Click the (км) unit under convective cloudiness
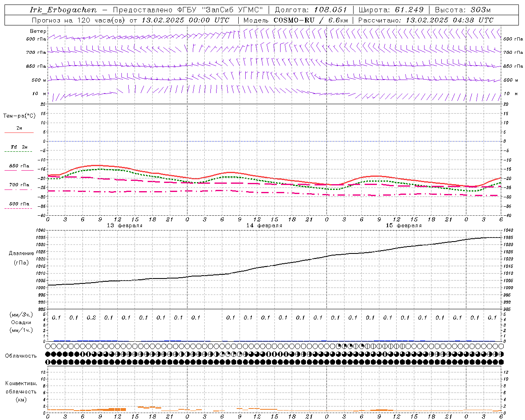525x420 pixels. tap(21, 399)
